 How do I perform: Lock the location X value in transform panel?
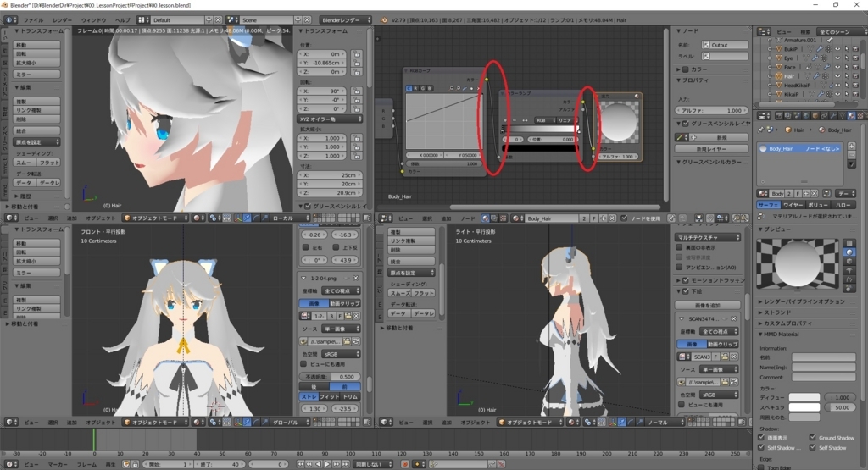[x=357, y=54]
